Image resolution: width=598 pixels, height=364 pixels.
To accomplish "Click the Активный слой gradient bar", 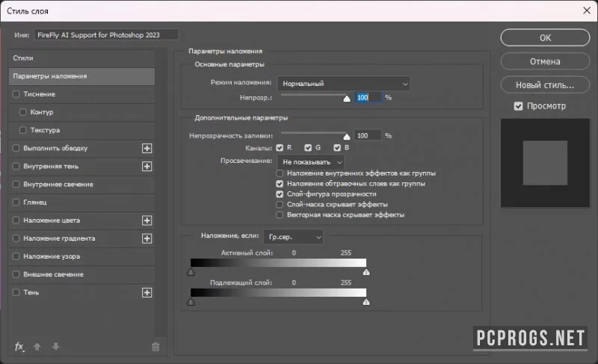I will point(278,262).
